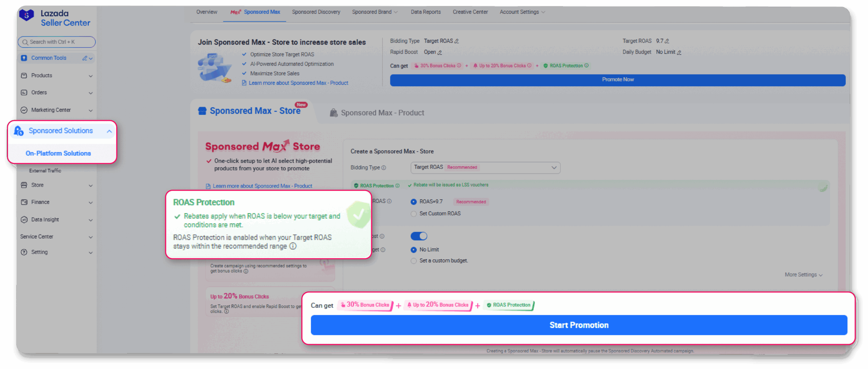Open the Bidding Type Target ROAS dropdown

click(x=485, y=168)
